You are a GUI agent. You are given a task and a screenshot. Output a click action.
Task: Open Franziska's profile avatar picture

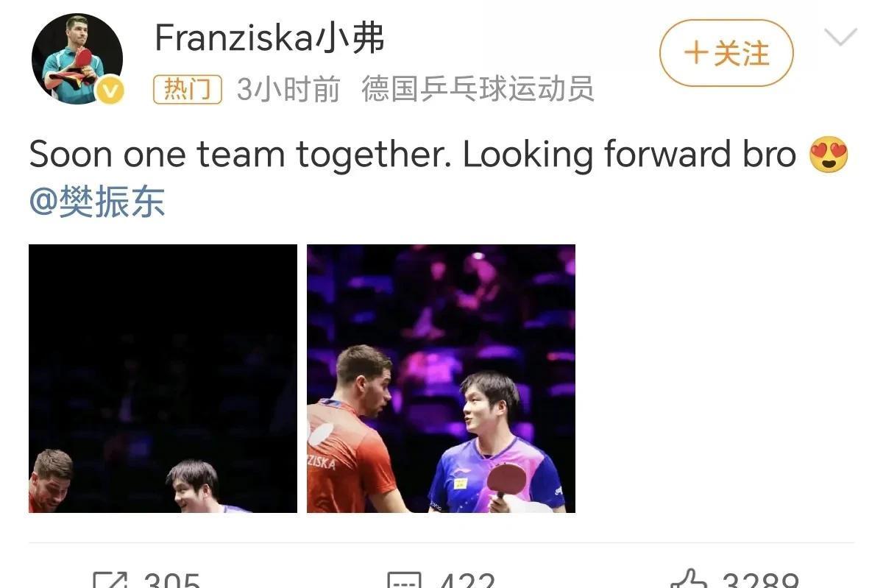77,58
